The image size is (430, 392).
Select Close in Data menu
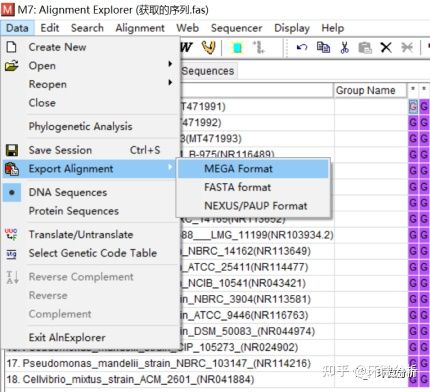[42, 103]
